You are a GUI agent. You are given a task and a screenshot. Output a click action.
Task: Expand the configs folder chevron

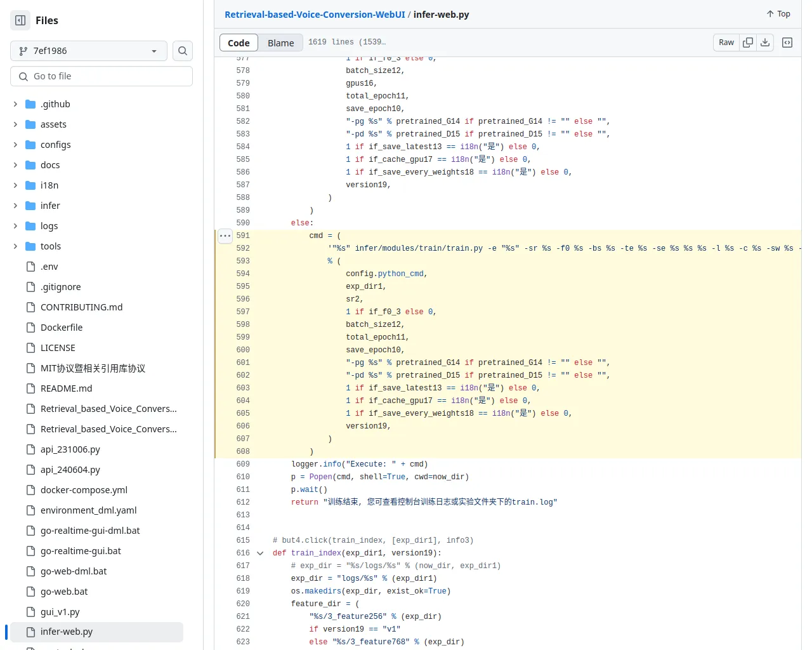coord(15,145)
